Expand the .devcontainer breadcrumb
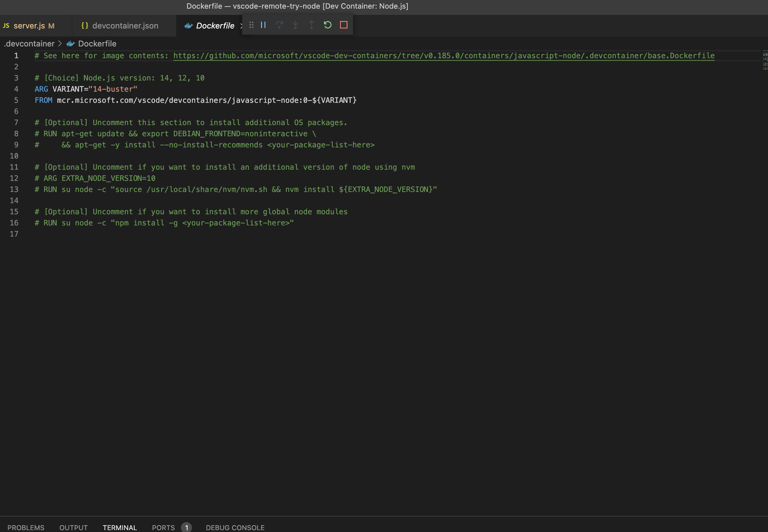Screen dimensions: 768x532 click(29, 43)
